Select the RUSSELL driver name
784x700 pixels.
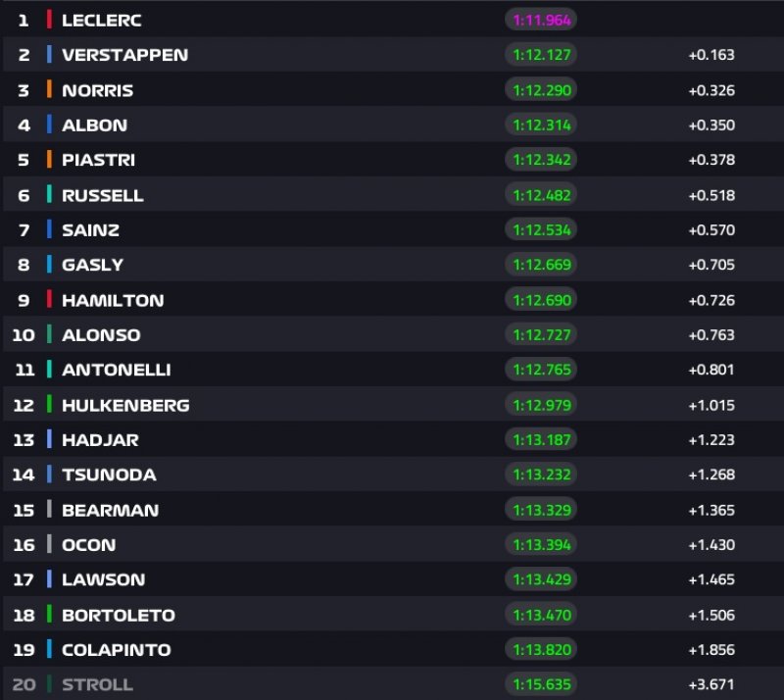pyautogui.click(x=102, y=195)
